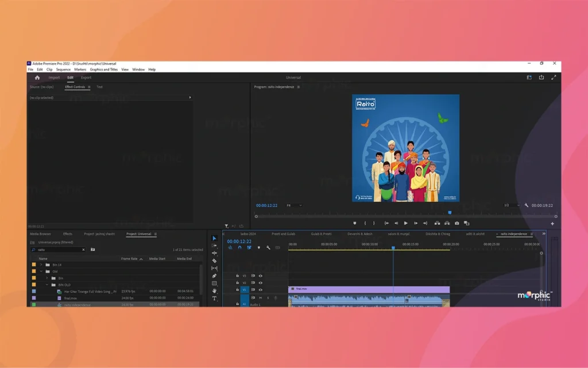Select the Razor tool in the tools panel
Image resolution: width=588 pixels, height=368 pixels.
click(x=214, y=261)
